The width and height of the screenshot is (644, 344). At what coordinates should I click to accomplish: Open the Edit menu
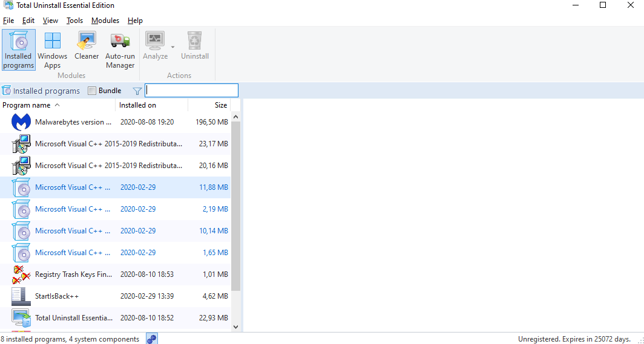[28, 21]
